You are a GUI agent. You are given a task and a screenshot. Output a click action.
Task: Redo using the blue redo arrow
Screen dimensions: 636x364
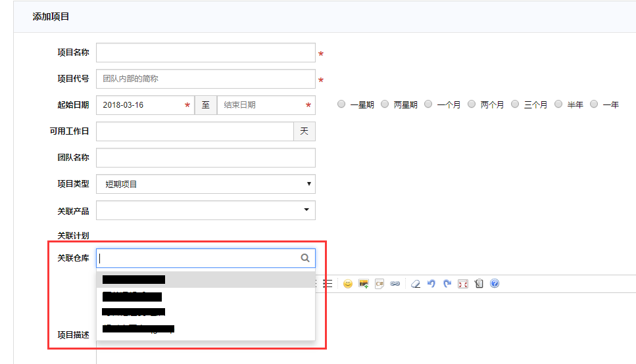click(447, 284)
